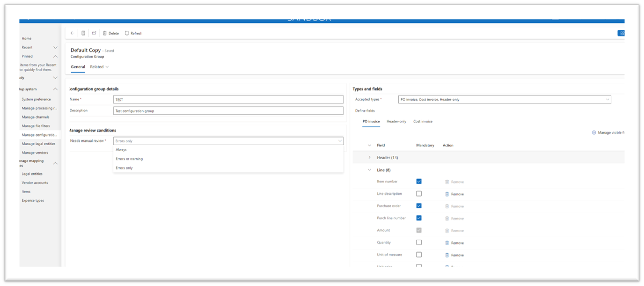Viewport: 644px width, 286px height.
Task: Click the pop-out record icon in the toolbar
Action: click(95, 33)
